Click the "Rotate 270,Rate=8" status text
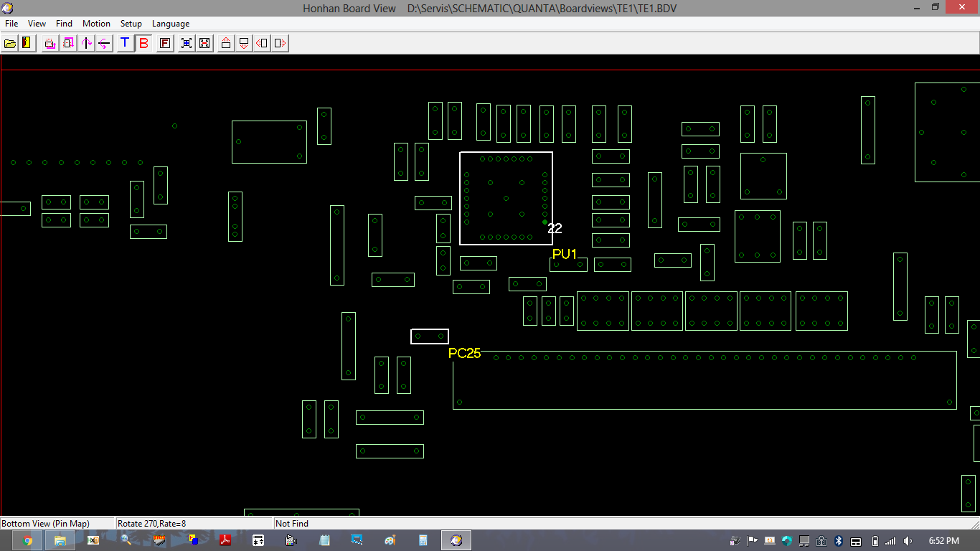This screenshot has width=980, height=551. click(152, 524)
